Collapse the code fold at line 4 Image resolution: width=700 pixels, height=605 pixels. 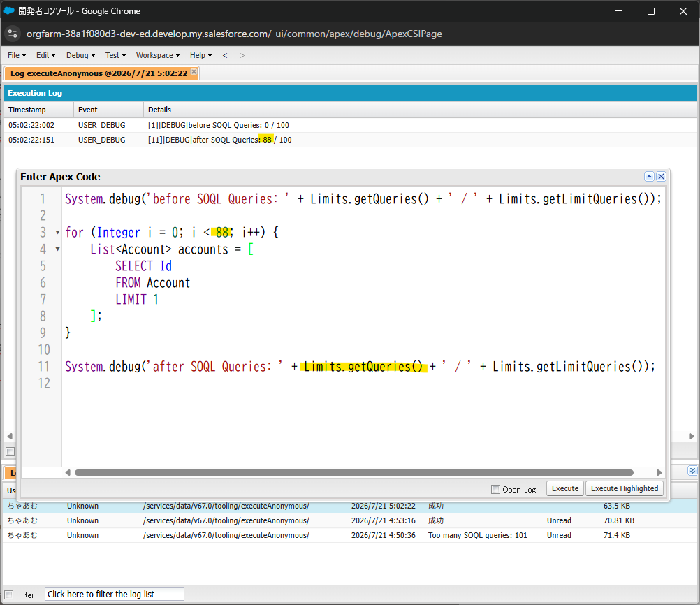pos(57,249)
